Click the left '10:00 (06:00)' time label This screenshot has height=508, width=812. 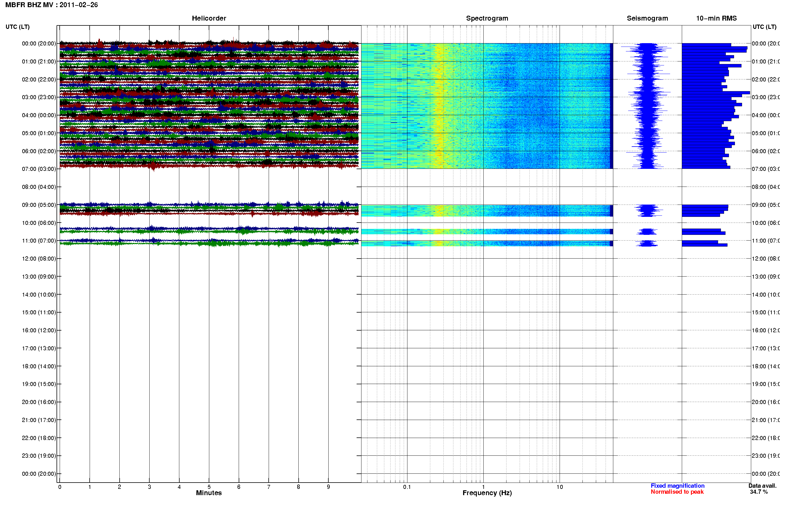[x=39, y=223]
